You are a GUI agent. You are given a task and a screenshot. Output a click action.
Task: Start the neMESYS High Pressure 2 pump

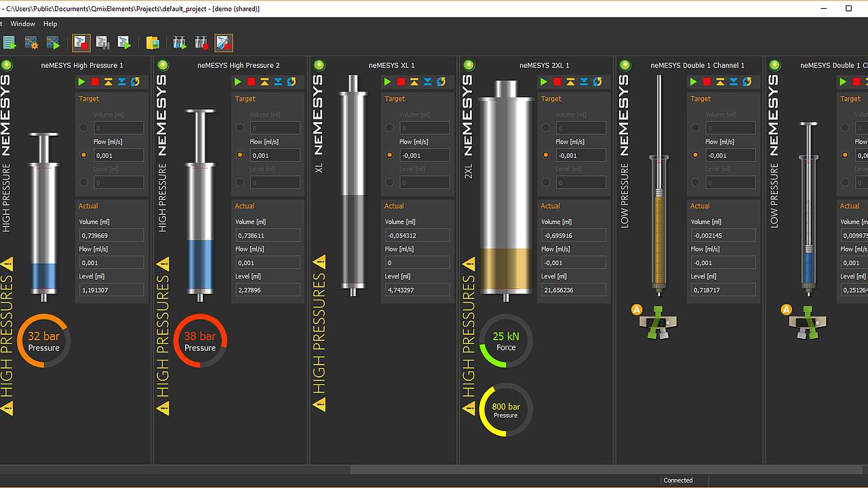click(238, 82)
